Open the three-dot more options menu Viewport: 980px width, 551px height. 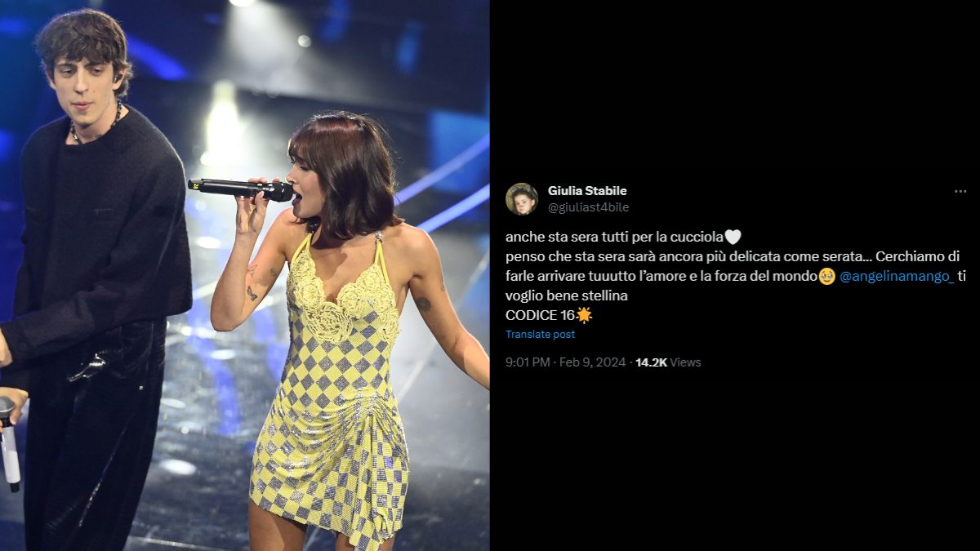pos(960,191)
